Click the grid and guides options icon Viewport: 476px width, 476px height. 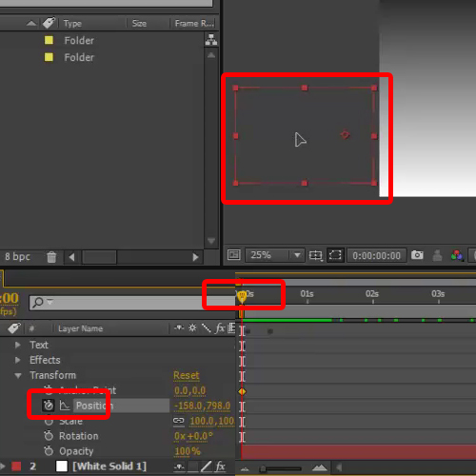pos(316,255)
